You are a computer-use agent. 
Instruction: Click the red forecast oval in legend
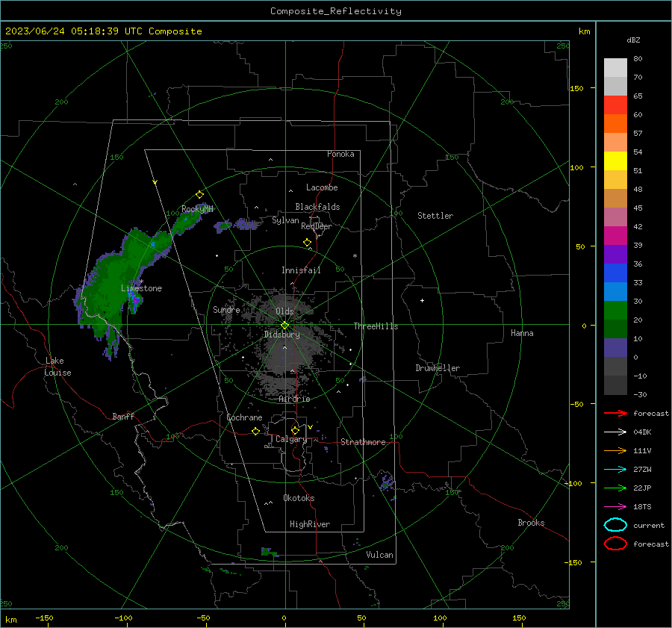[615, 544]
